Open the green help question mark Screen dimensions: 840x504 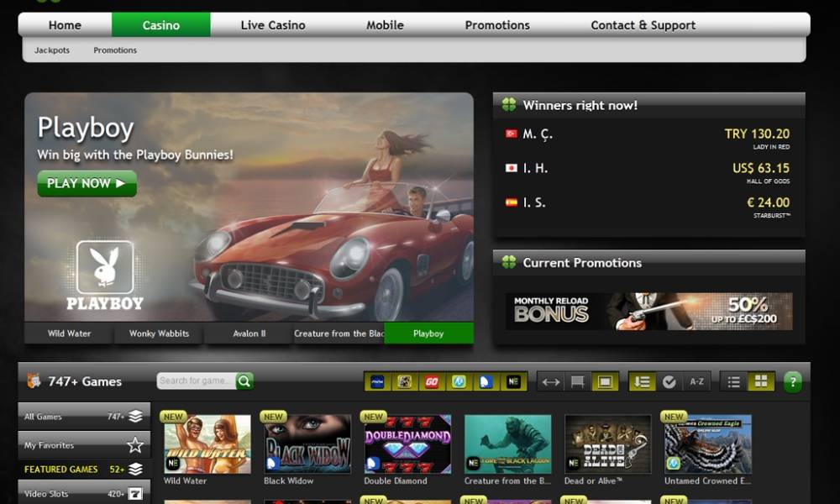[x=793, y=382]
